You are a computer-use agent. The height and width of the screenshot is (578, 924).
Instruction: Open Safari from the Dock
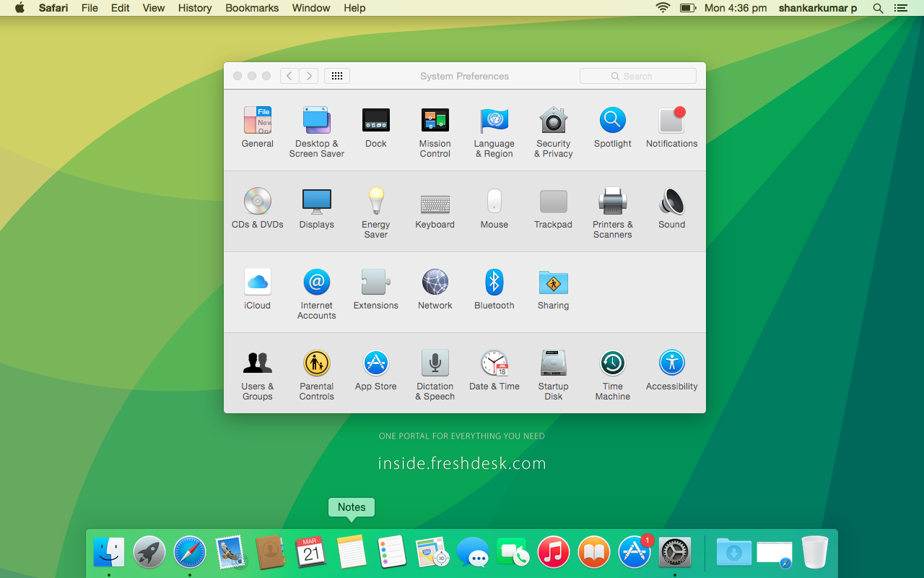(x=190, y=553)
